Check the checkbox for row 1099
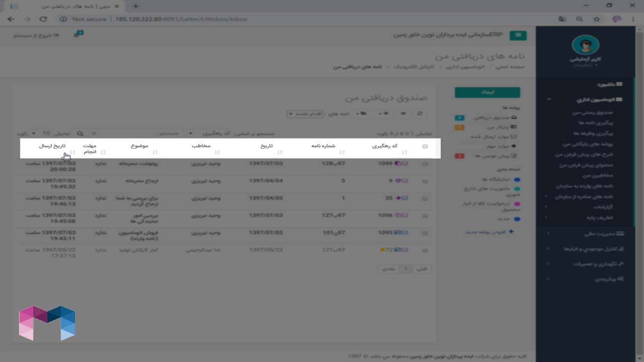Screen dimensions: 644x362 [425, 164]
